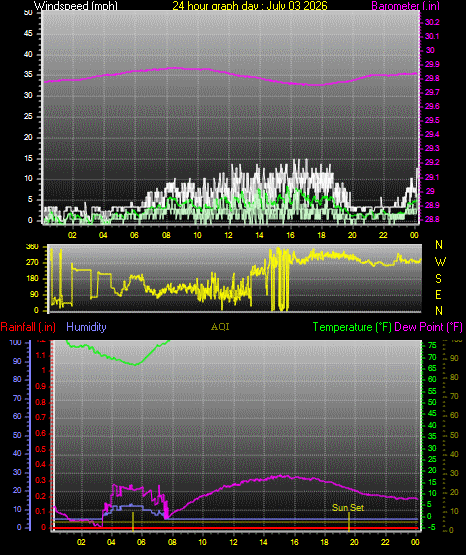Screen dimensions: 466x555
Task: Click the 35 tick on the windspeed axis
Action: pyautogui.click(x=28, y=74)
